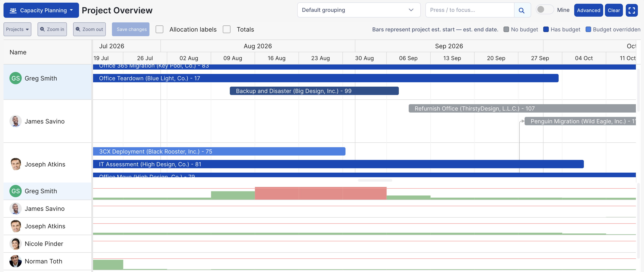Click the Advanced button
Viewport: 644px width, 272px height.
click(x=588, y=10)
